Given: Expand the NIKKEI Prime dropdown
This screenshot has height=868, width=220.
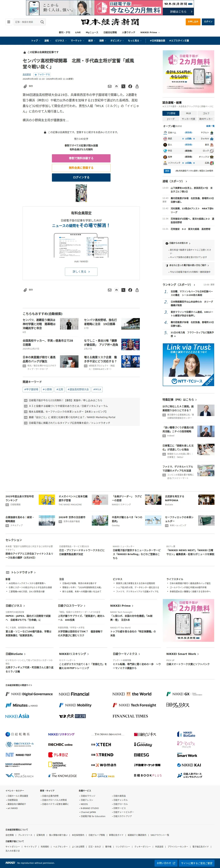Looking at the screenshot, I should click(x=150, y=32).
